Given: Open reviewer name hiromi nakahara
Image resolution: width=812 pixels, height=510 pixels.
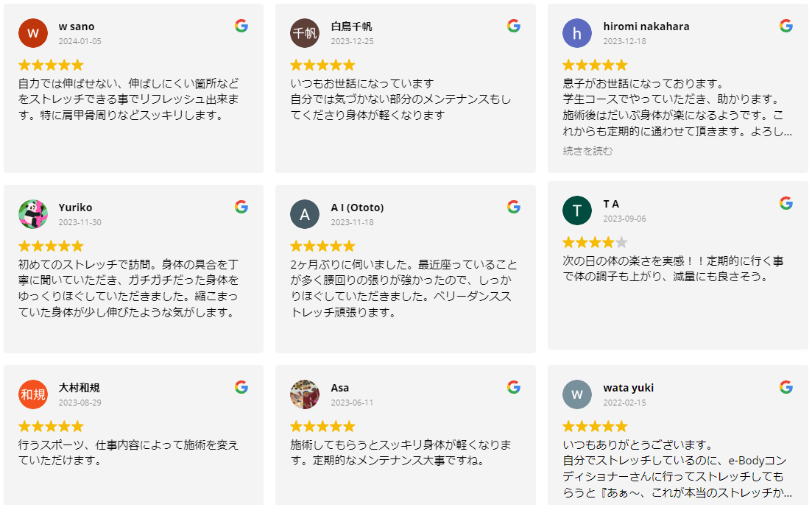Looking at the screenshot, I should (x=646, y=26).
